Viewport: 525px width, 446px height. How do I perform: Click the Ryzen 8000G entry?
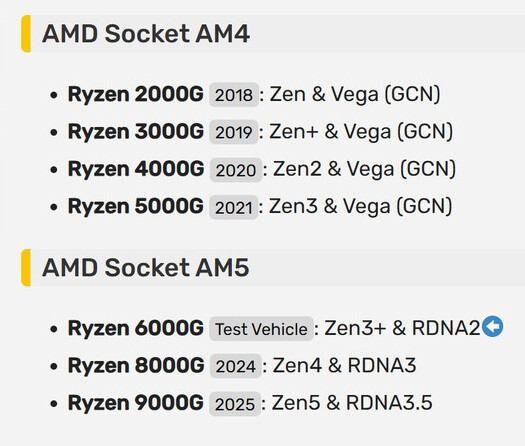[136, 365]
